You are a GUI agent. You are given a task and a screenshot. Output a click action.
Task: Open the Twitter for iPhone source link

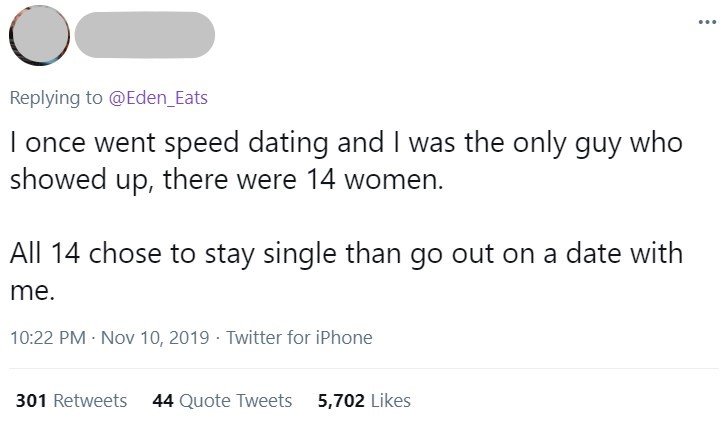[x=299, y=338]
